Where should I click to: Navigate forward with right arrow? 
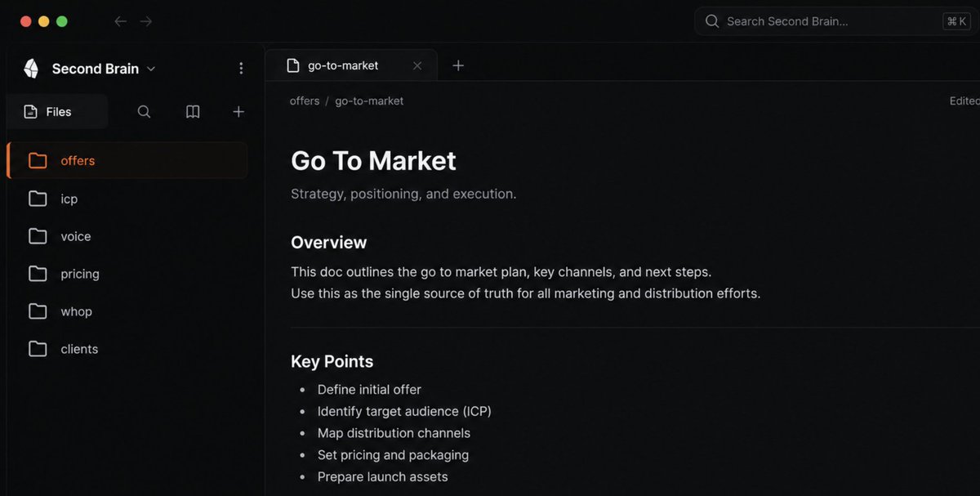click(x=146, y=21)
